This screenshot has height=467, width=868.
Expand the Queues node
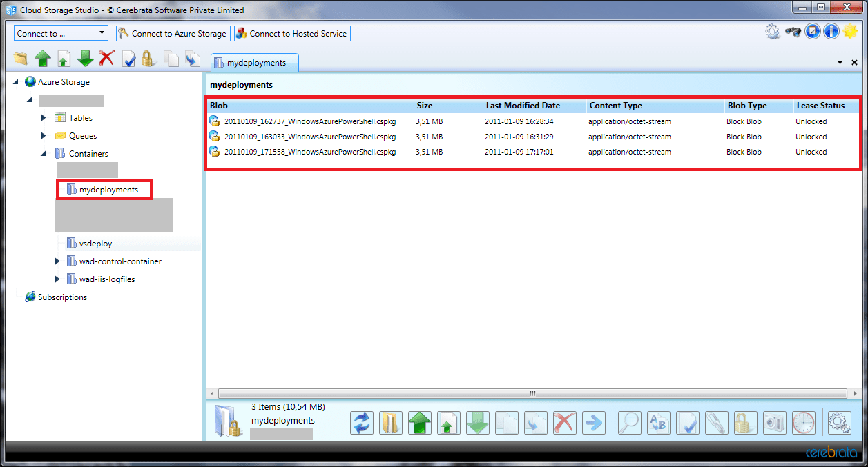point(44,136)
